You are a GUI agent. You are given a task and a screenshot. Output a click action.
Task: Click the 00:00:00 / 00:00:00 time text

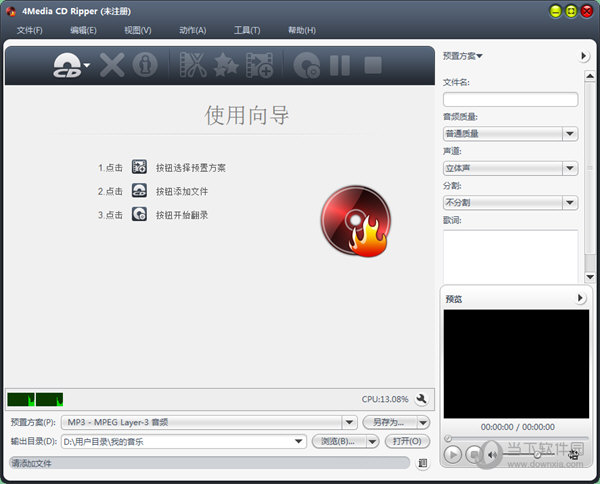click(517, 427)
